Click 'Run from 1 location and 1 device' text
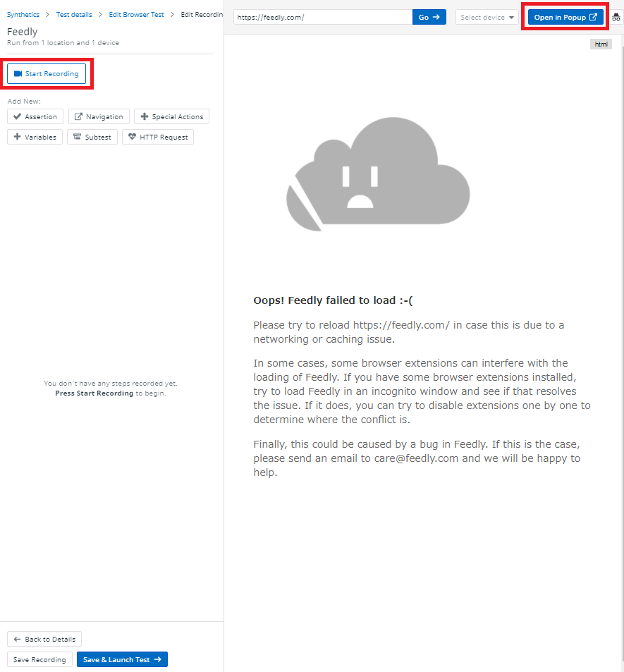This screenshot has width=624, height=672. pos(63,43)
